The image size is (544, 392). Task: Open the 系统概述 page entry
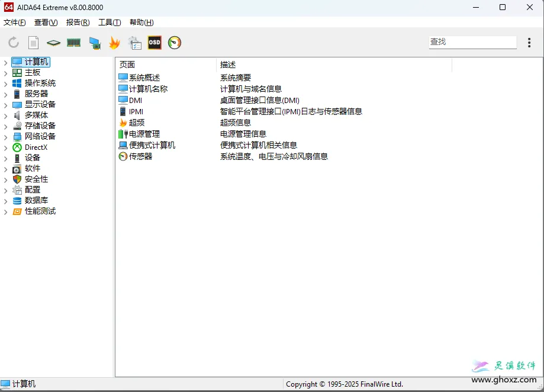(144, 78)
